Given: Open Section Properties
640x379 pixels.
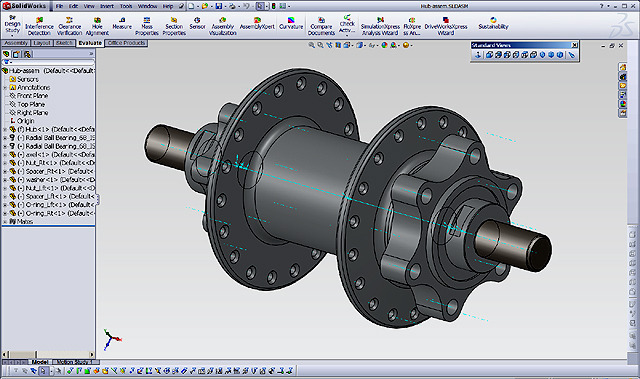Looking at the screenshot, I should tap(174, 26).
